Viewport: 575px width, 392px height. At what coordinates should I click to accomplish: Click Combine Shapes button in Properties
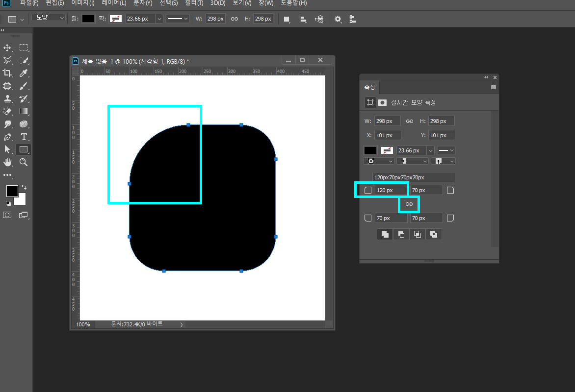pos(385,235)
